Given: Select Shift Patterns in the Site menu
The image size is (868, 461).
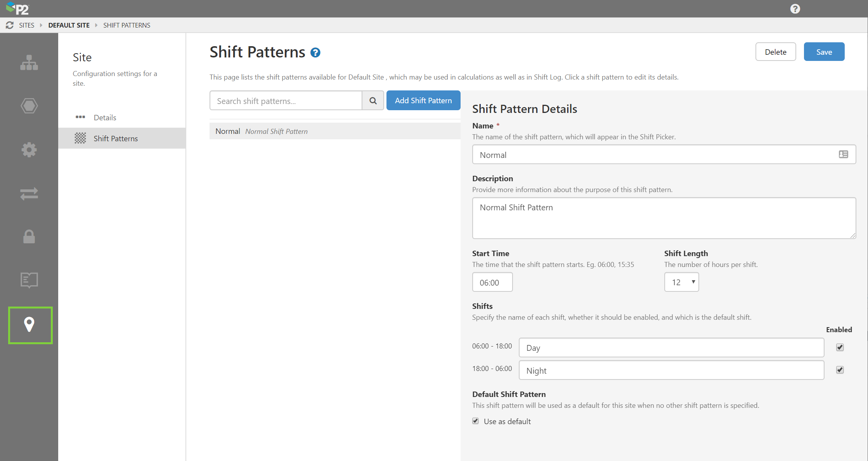Looking at the screenshot, I should coord(116,139).
